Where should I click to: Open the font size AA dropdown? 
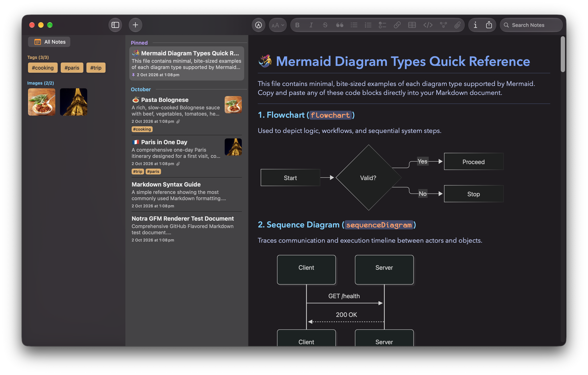278,25
